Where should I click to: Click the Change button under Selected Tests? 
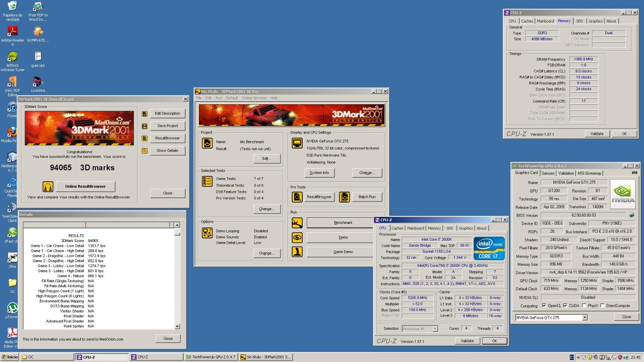(x=267, y=209)
